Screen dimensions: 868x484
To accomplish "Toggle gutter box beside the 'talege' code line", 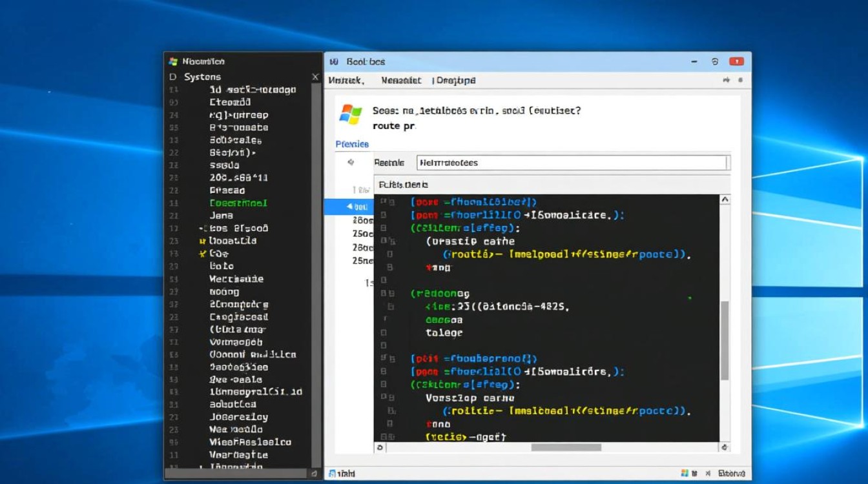I will [x=384, y=333].
